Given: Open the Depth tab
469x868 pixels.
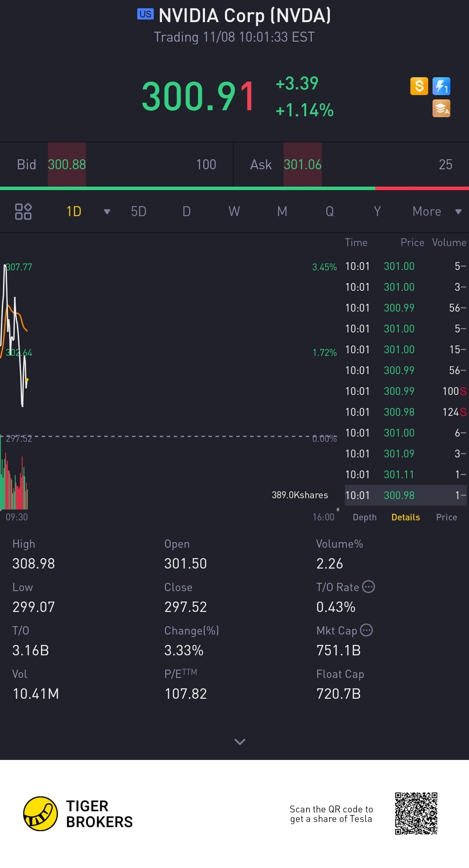Looking at the screenshot, I should pos(365,517).
